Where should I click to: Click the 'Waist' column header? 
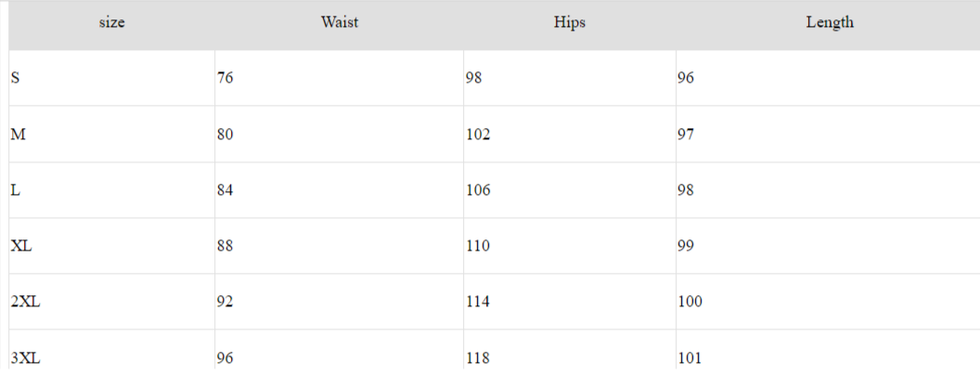click(340, 23)
